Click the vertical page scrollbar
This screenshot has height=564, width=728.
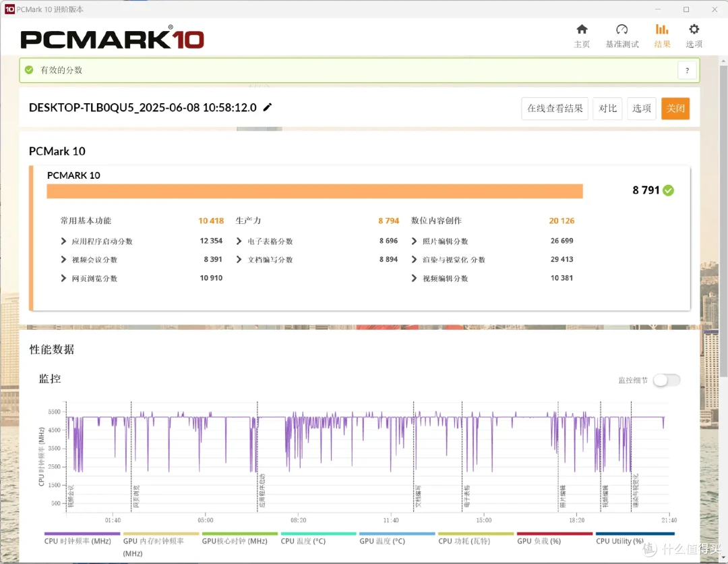(723, 221)
